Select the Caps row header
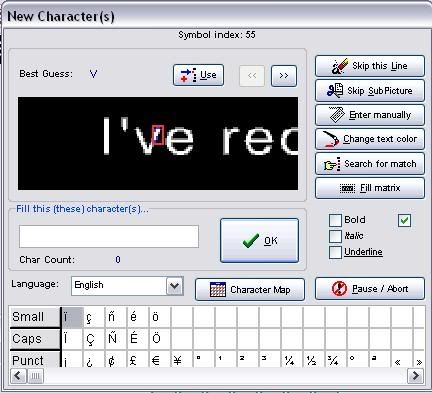This screenshot has width=432, height=393. [35, 339]
